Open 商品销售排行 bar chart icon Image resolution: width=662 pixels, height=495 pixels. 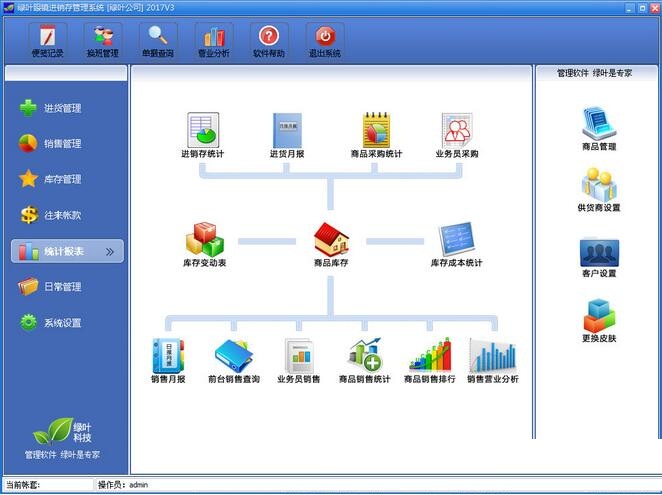pos(430,361)
